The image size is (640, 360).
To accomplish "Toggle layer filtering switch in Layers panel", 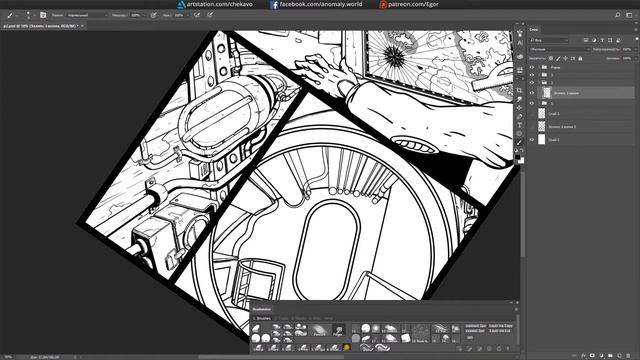I will (x=636, y=39).
